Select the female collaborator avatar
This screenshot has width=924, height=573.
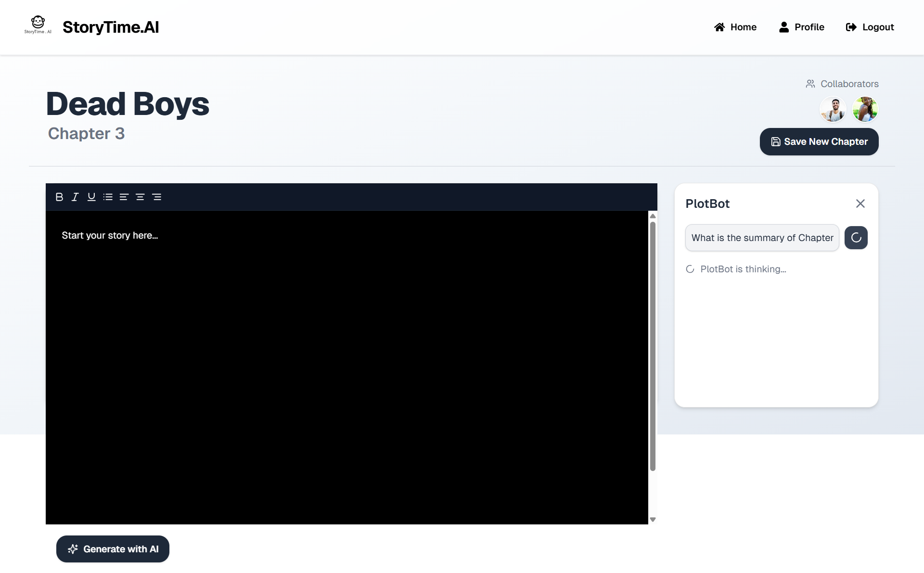[x=865, y=109]
